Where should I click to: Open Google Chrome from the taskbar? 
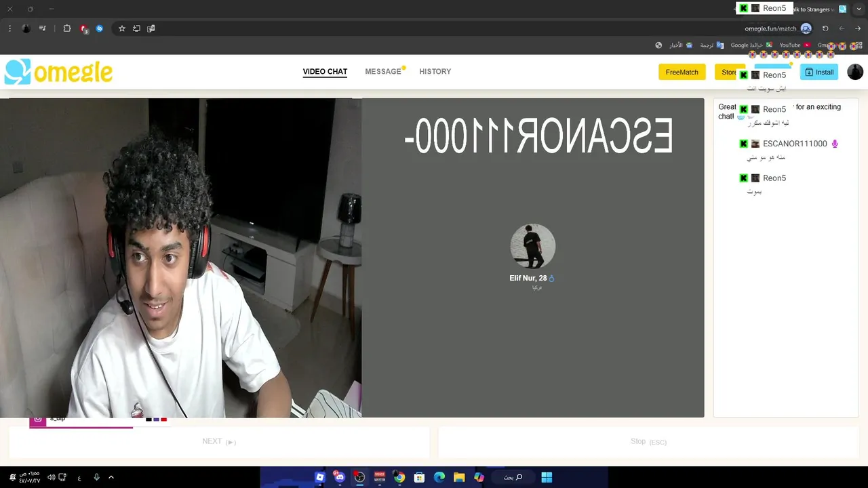[x=399, y=477]
